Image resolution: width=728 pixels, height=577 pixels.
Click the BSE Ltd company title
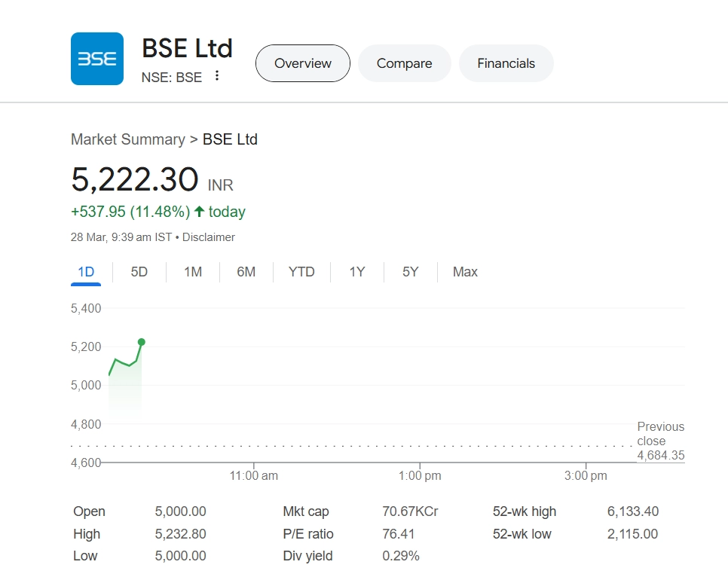tap(187, 49)
